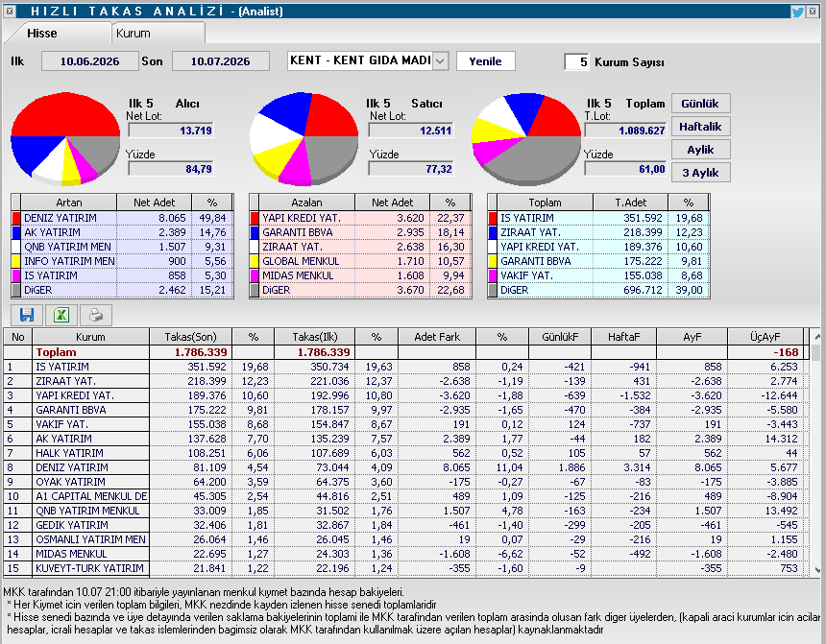Click the Son end date field
Screen dimensions: 826x644
(221, 61)
